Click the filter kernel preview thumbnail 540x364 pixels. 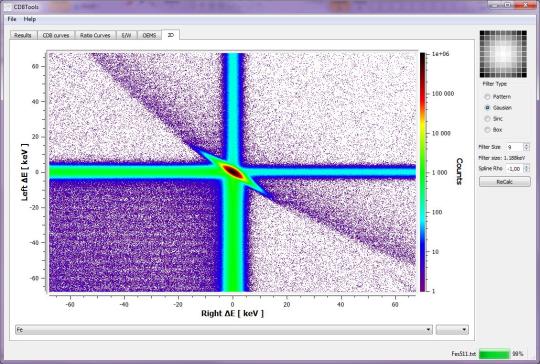(x=503, y=54)
